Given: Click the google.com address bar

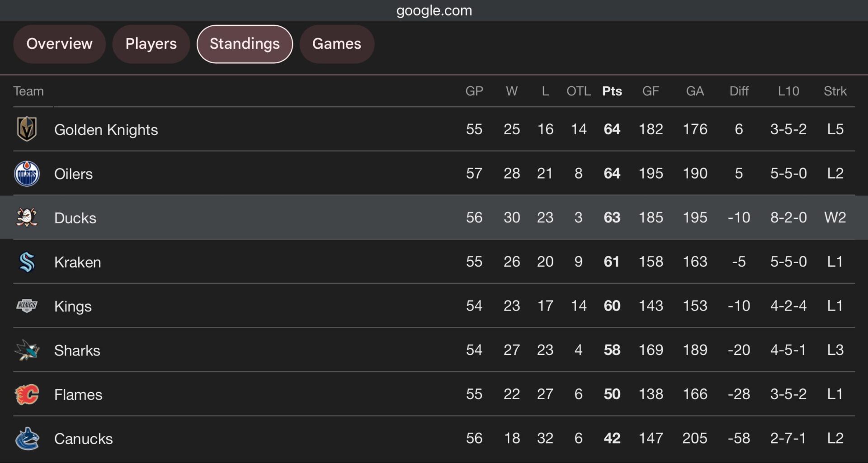Looking at the screenshot, I should pyautogui.click(x=434, y=10).
